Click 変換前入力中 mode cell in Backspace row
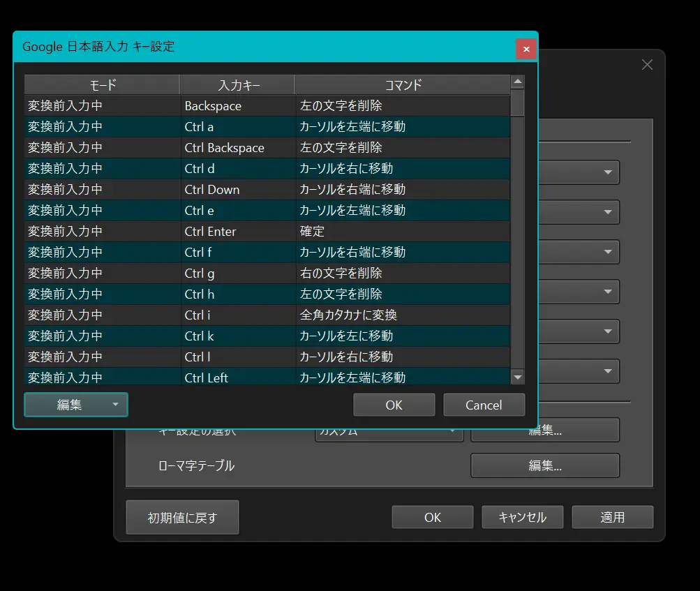 tap(102, 106)
